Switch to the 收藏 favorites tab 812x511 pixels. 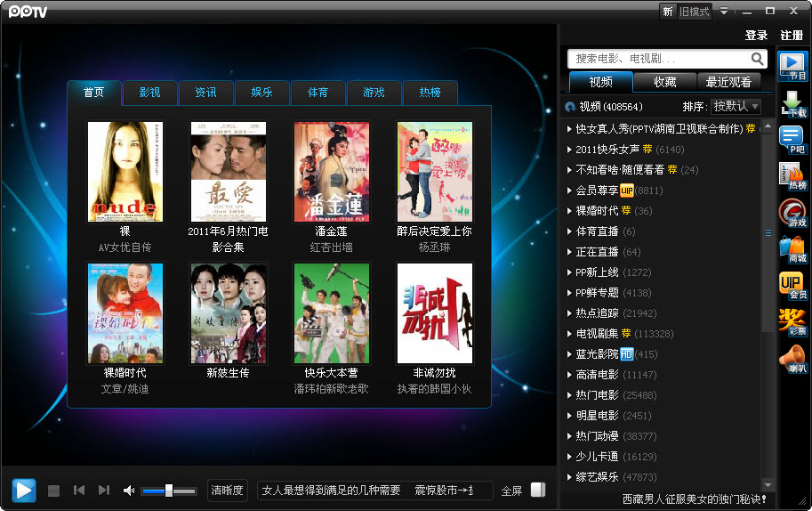665,82
